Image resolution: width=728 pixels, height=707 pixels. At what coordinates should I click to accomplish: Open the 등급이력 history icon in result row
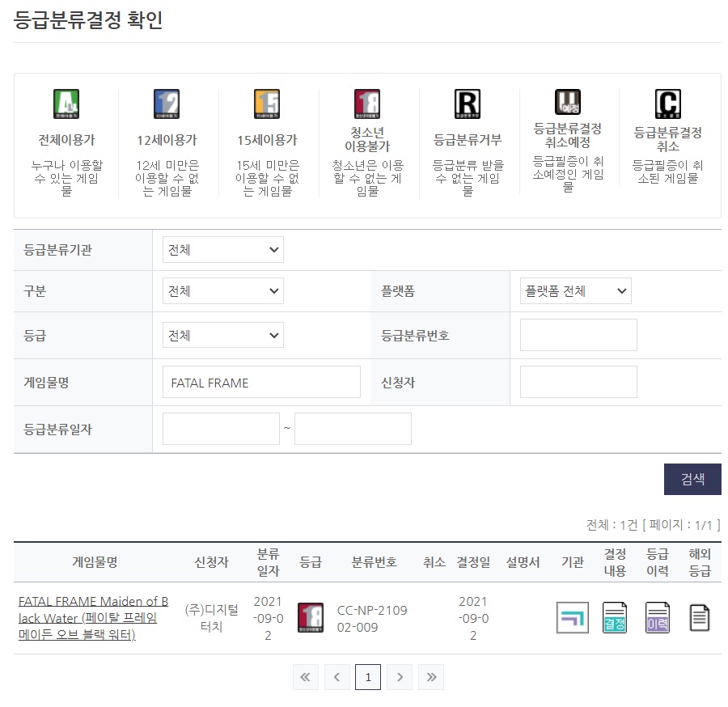click(x=658, y=618)
